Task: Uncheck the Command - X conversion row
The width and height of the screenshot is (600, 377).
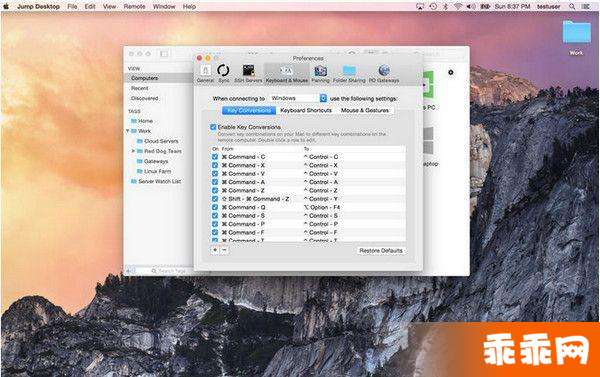Action: point(215,165)
